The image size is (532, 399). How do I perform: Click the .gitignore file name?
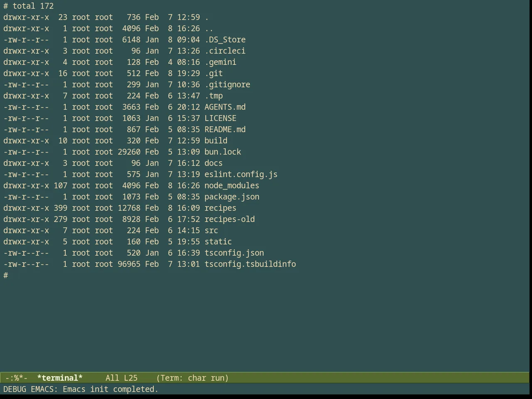click(227, 84)
